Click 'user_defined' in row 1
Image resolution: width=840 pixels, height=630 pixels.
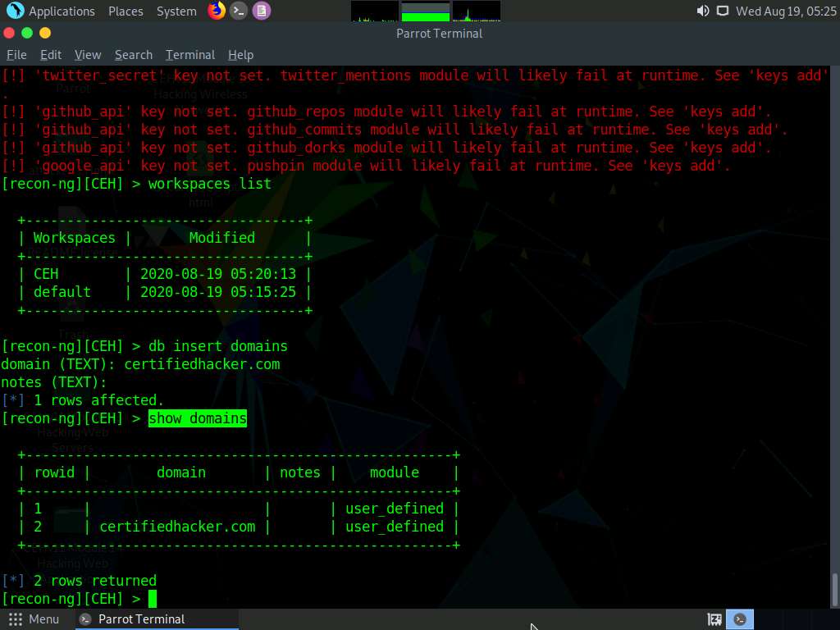(x=395, y=509)
